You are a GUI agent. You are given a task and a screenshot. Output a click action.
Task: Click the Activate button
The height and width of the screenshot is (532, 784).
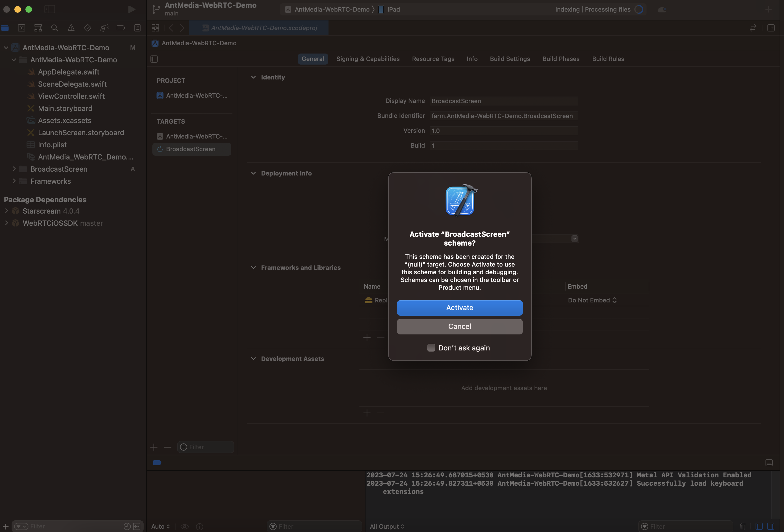click(459, 308)
